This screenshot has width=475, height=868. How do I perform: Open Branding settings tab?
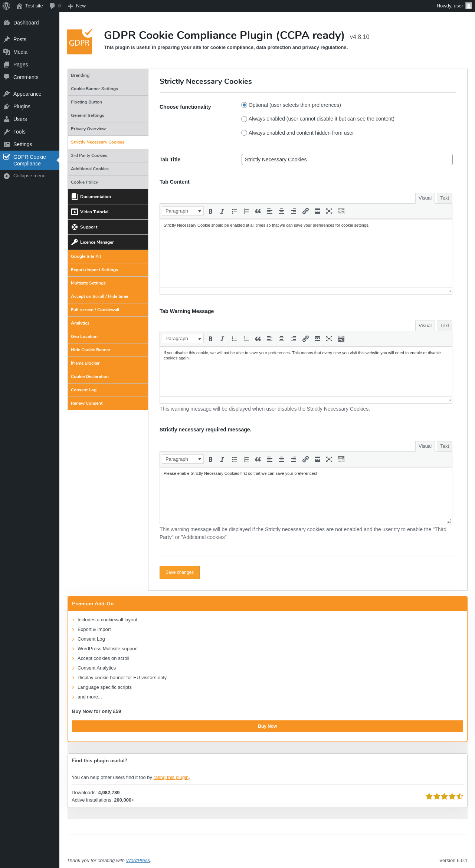108,75
